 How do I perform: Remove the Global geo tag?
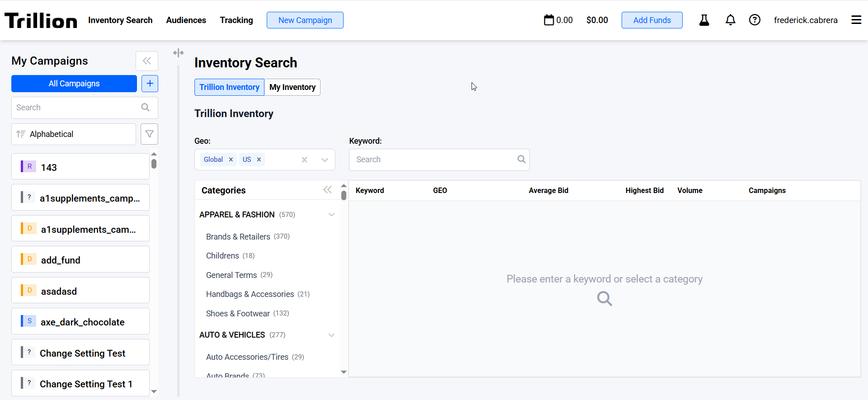pos(231,160)
